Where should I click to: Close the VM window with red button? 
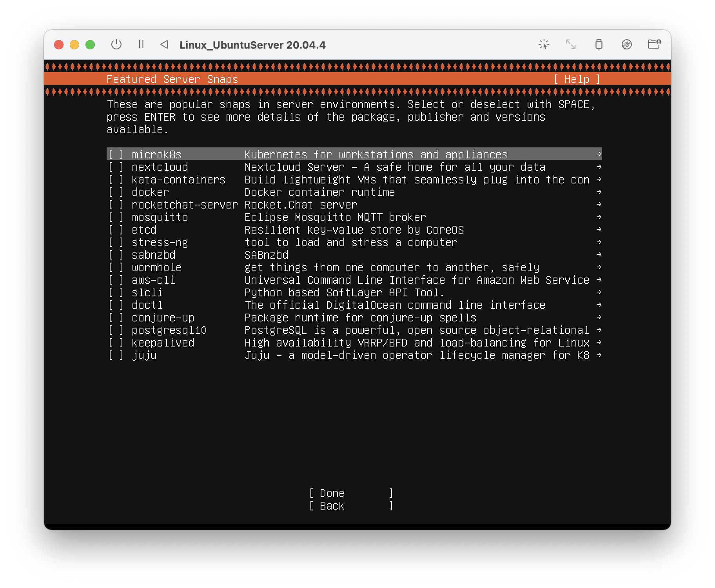(59, 45)
